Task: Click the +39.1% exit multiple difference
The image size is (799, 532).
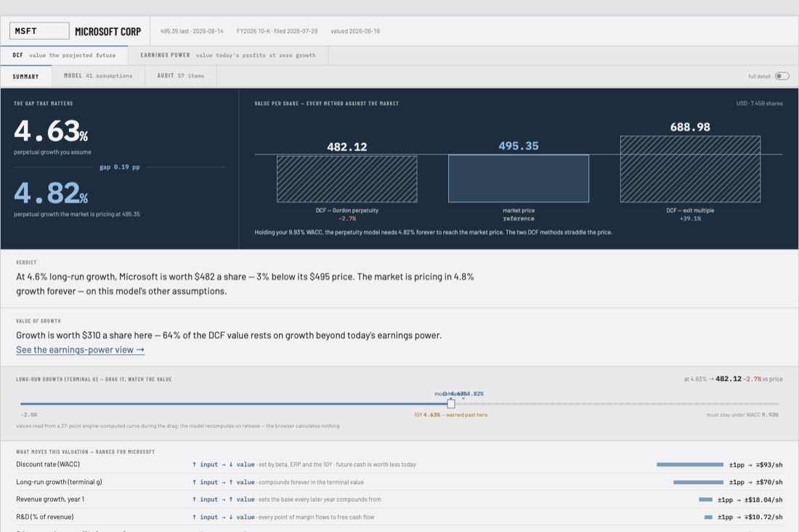Action: (690, 218)
